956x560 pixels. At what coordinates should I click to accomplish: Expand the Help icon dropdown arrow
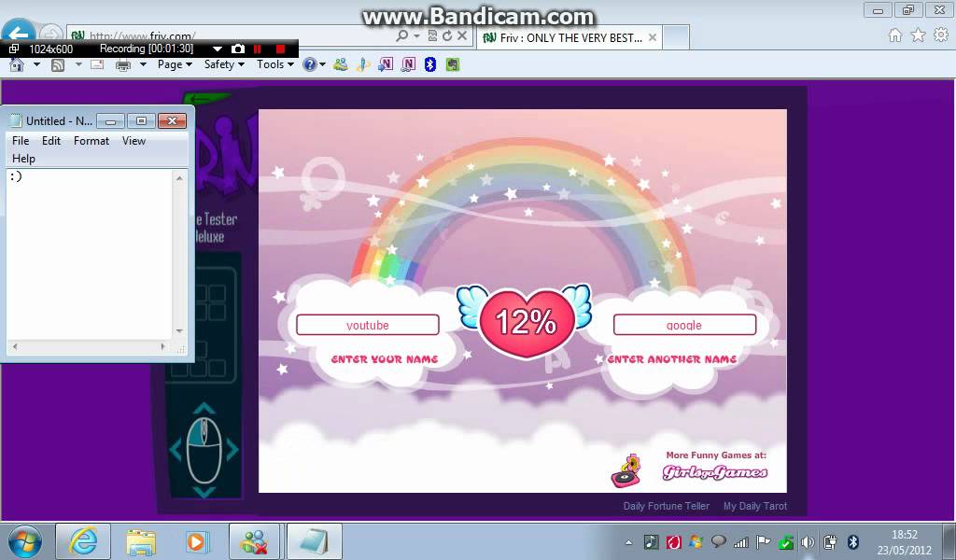pos(322,64)
